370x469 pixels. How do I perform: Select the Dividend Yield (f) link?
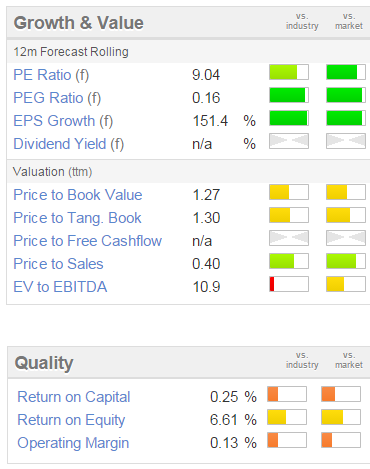coord(69,144)
